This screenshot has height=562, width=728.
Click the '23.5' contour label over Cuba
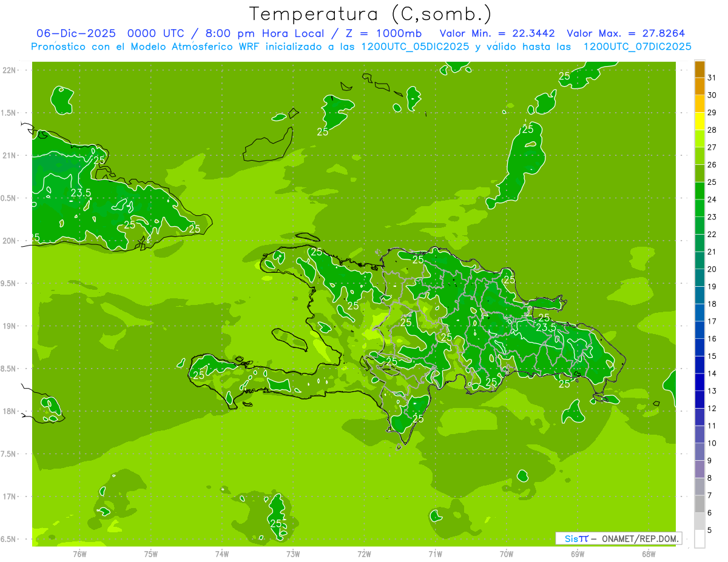(81, 193)
